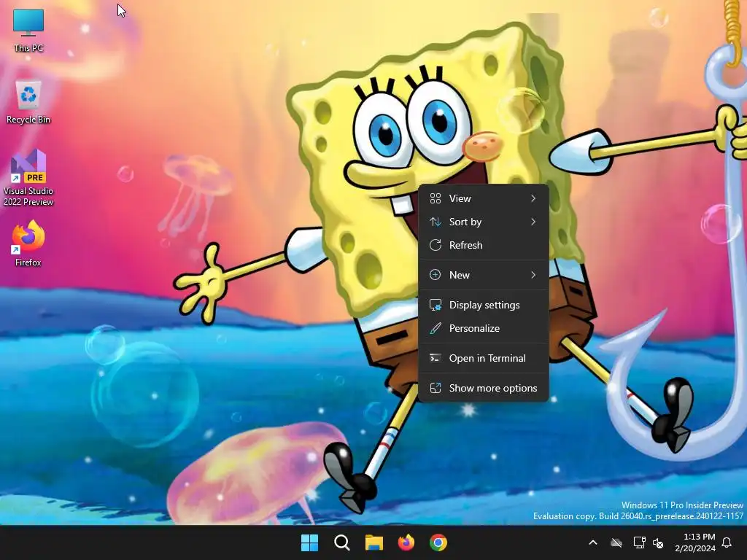Image resolution: width=747 pixels, height=560 pixels.
Task: Open taskbar Search
Action: coord(341,542)
